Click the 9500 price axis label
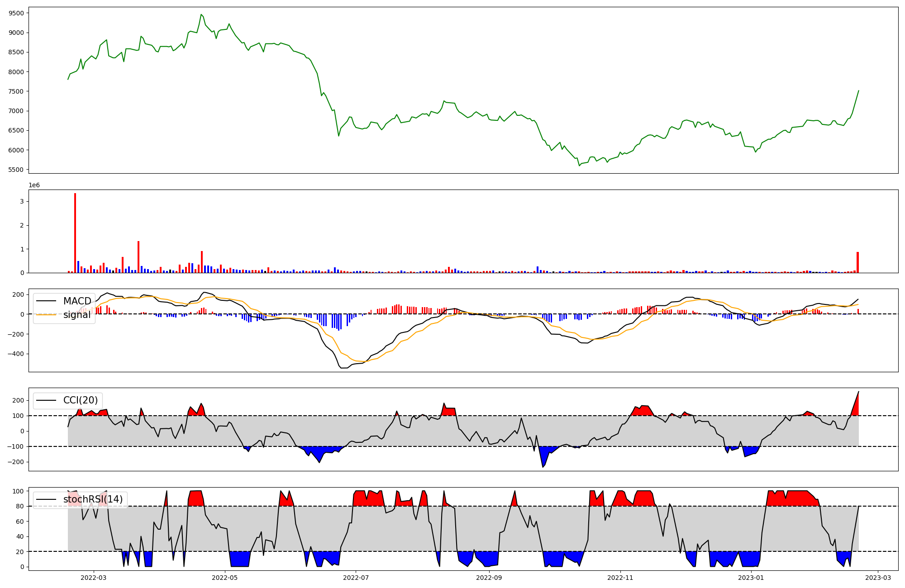The image size is (905, 588). point(16,13)
